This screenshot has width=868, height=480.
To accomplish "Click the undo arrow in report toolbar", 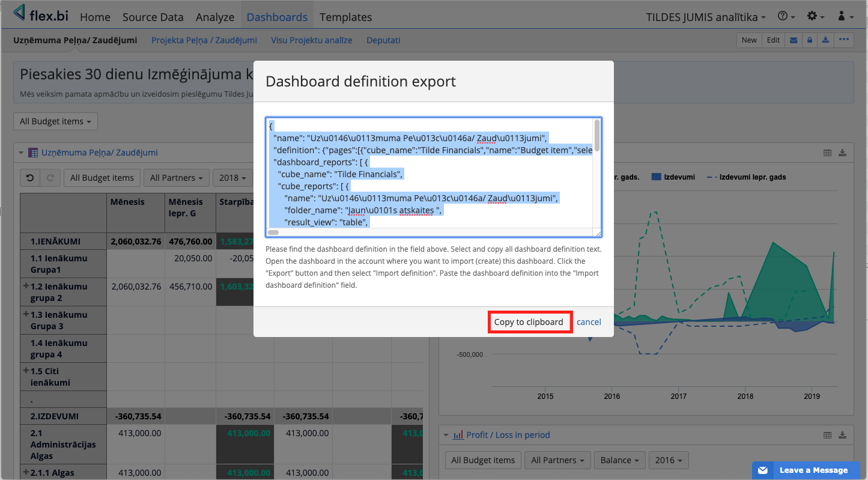I will click(x=31, y=178).
